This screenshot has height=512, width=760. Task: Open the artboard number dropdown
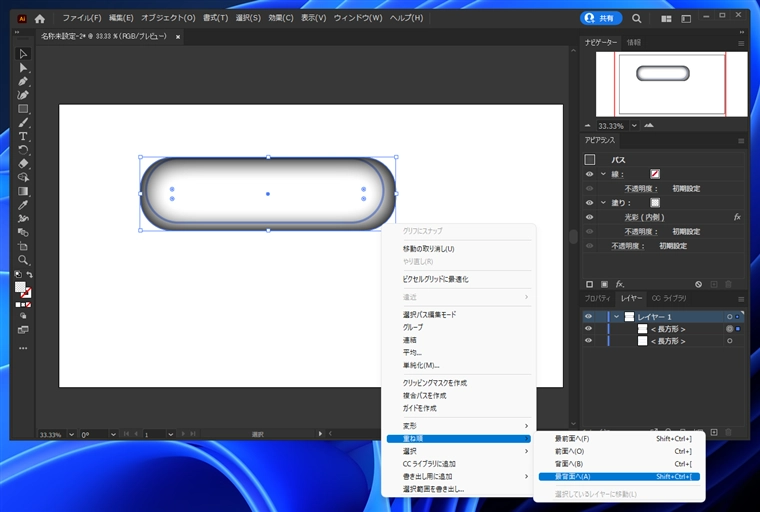tap(171, 434)
